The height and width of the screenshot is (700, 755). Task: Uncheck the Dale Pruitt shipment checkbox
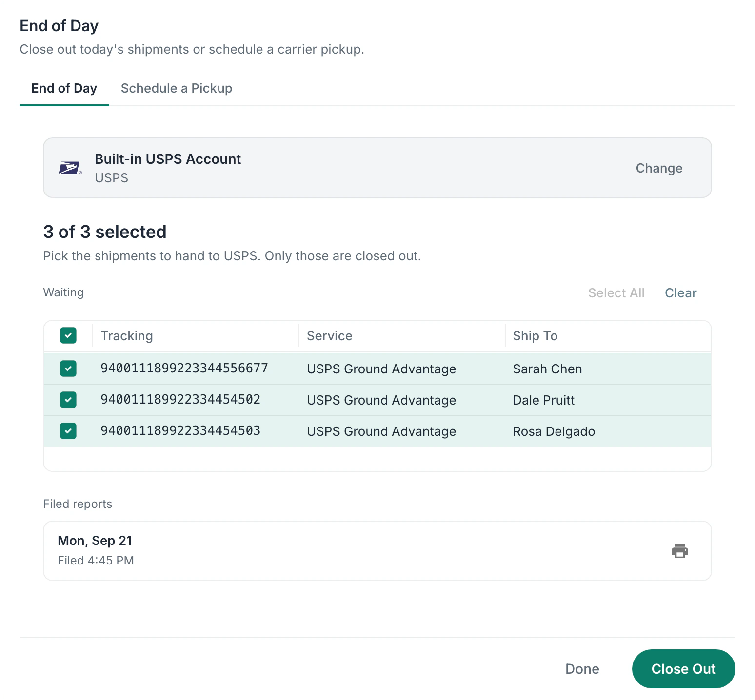[x=68, y=400]
